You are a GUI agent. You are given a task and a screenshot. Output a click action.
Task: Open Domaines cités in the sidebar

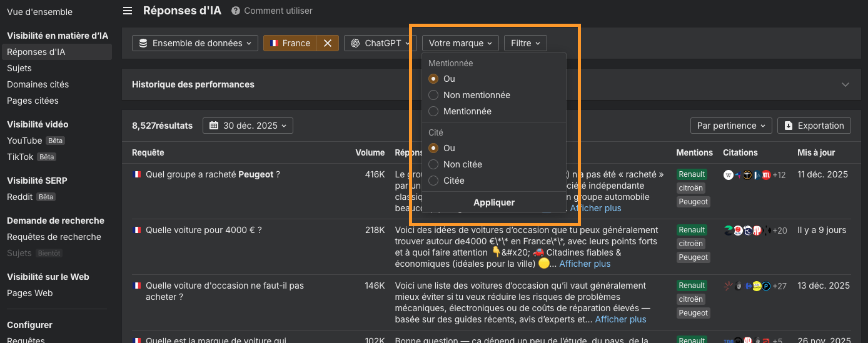point(38,84)
